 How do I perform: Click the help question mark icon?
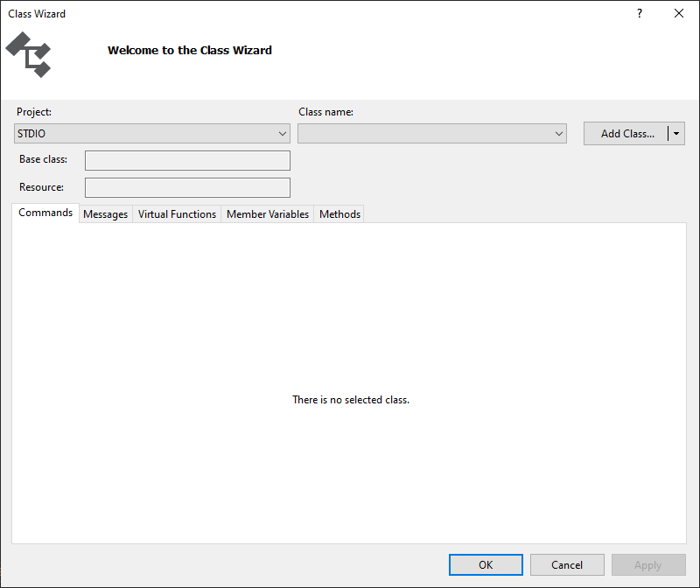(640, 13)
